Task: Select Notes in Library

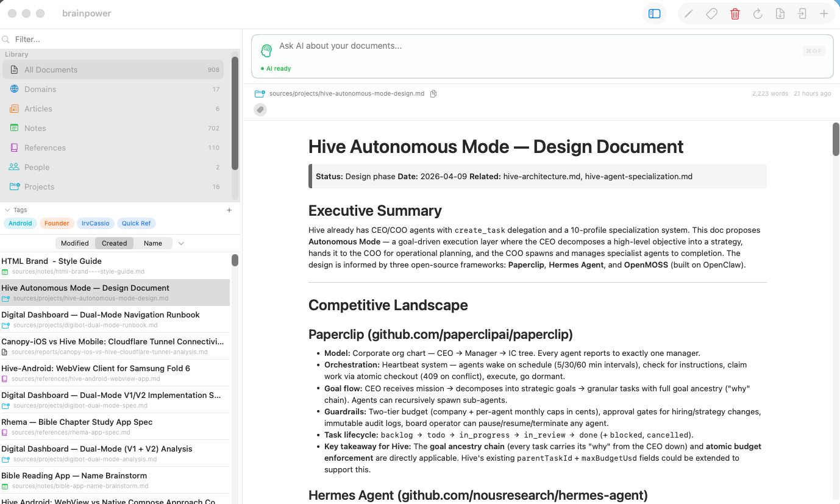Action: (113, 128)
